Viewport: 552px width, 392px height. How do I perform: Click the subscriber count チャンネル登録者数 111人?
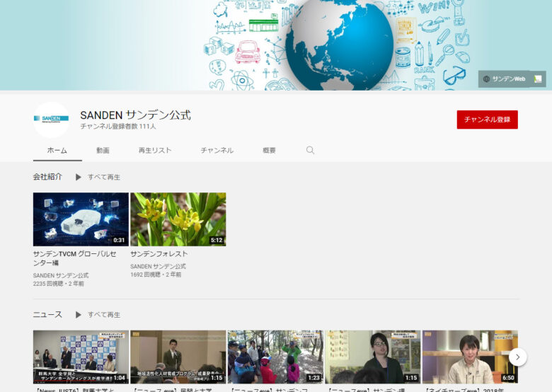coord(118,127)
